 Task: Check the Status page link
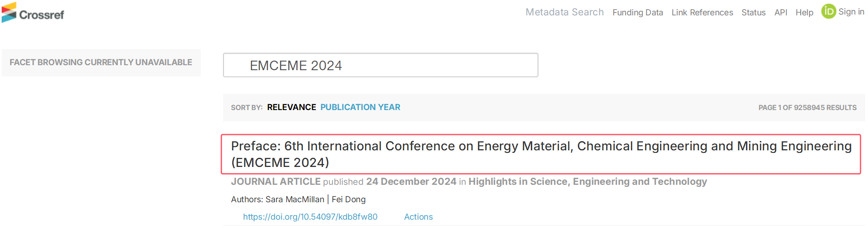click(753, 13)
